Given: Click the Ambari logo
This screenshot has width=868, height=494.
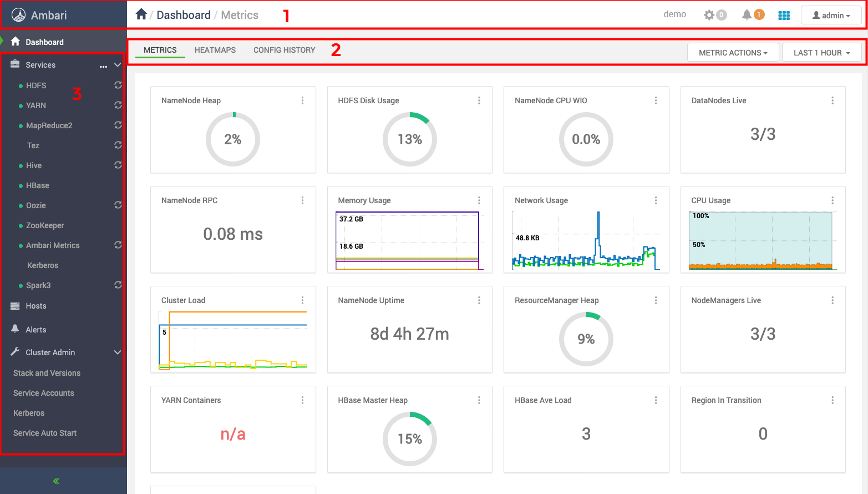Looking at the screenshot, I should 19,14.
